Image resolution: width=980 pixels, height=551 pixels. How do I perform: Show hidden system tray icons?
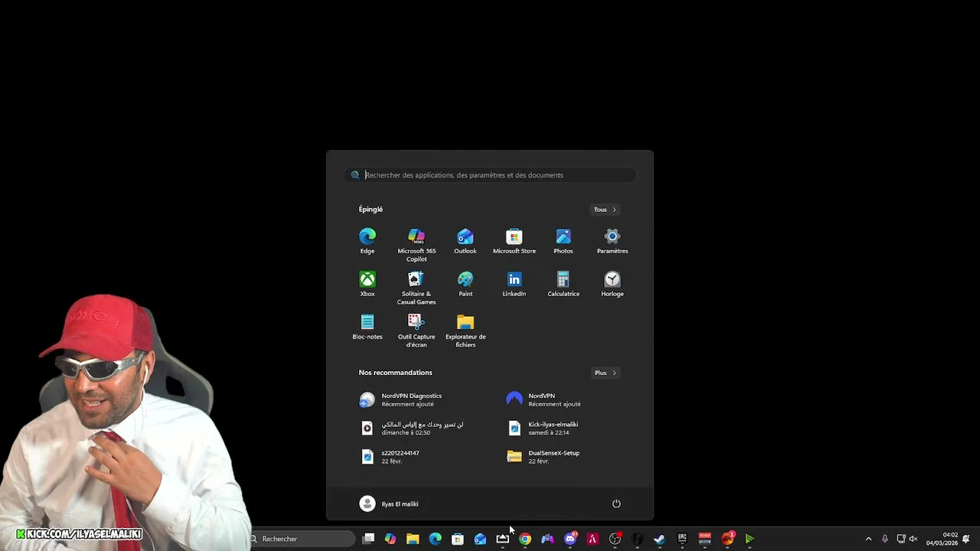tap(868, 539)
